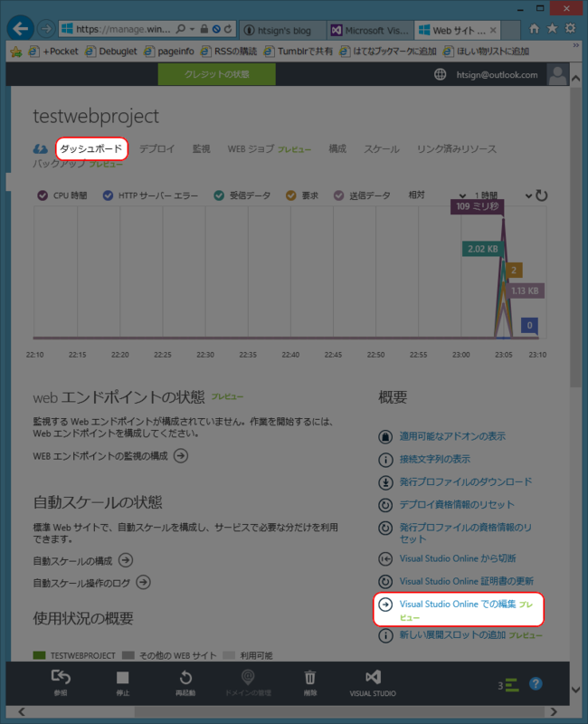Click Visual Studio Online での編集 link

tap(458, 604)
